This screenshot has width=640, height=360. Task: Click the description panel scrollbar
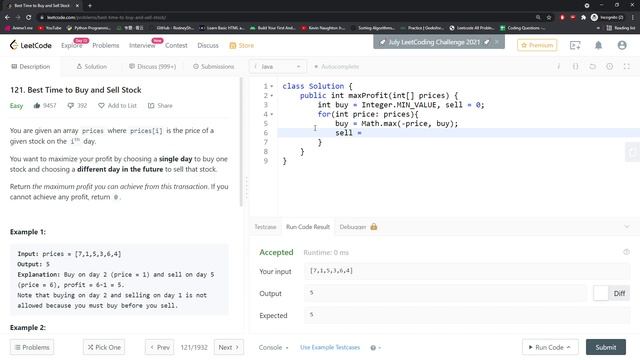[x=241, y=142]
